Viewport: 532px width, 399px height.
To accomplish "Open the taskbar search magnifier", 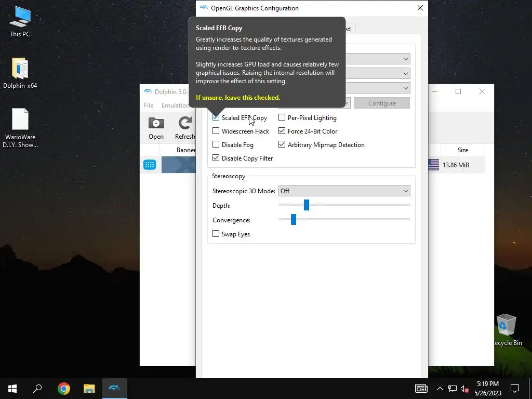I will pos(37,389).
